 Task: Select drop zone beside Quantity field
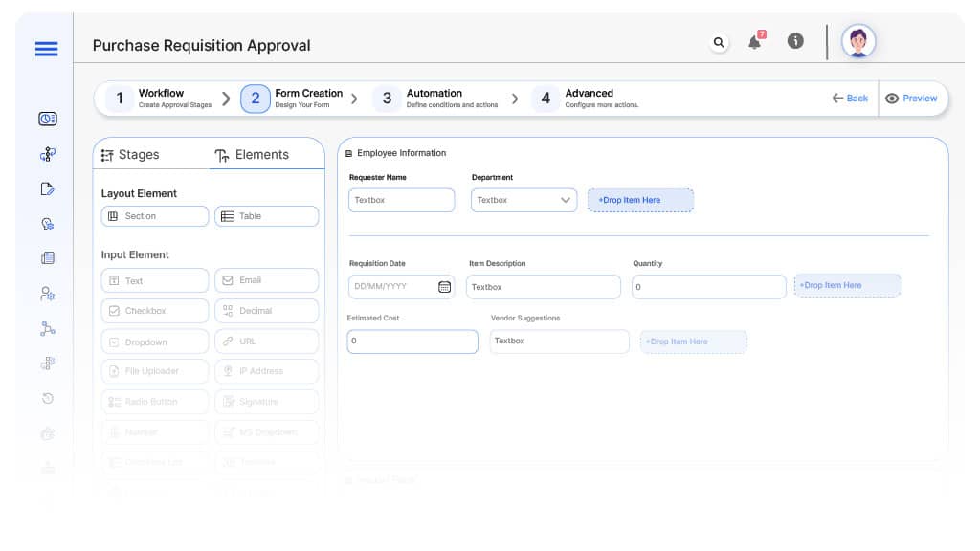click(847, 285)
